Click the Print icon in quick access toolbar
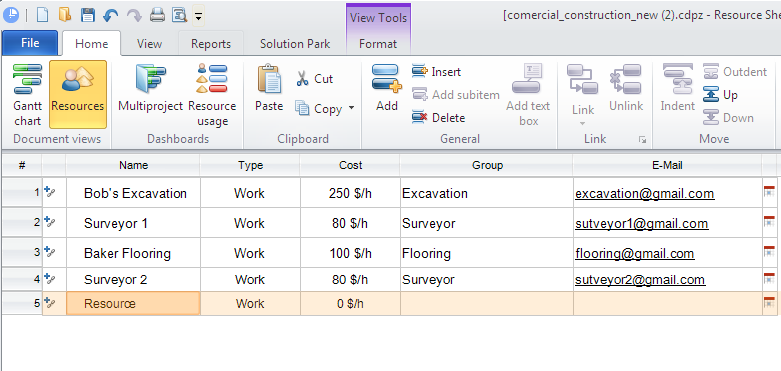 [x=157, y=15]
